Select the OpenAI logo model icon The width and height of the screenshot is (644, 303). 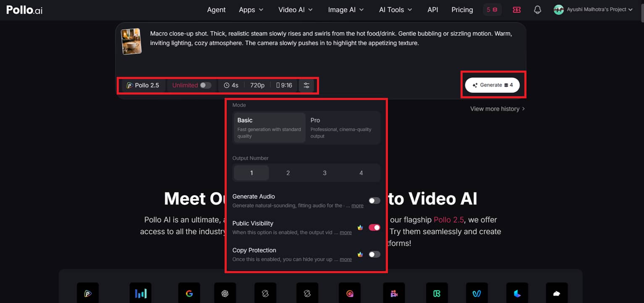point(225,293)
